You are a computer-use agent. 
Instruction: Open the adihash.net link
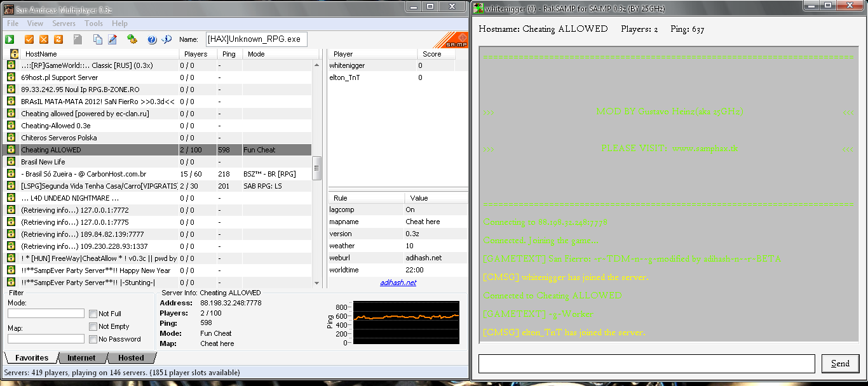pos(398,283)
